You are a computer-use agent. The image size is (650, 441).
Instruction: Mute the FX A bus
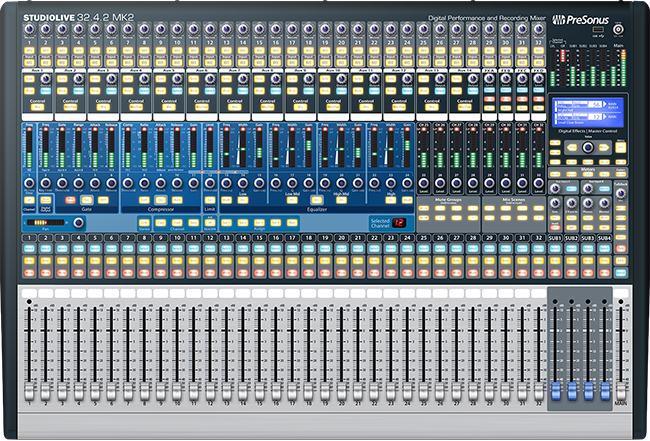489,99
